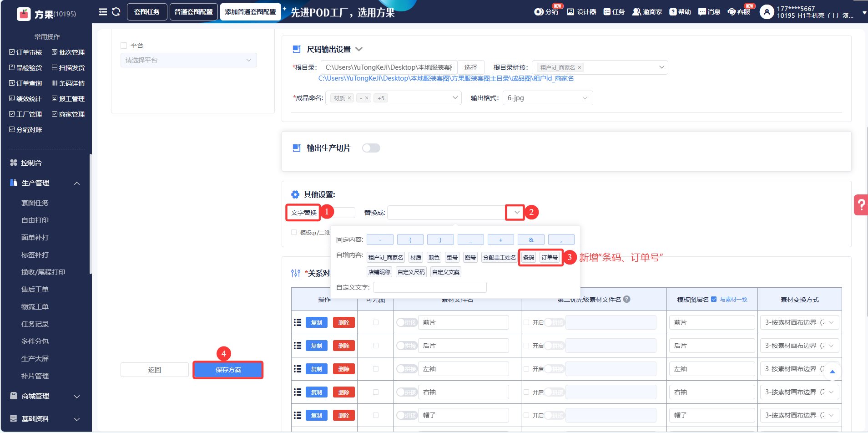Open the 素材变换方式 dropdown in the 前片 row
868x433 pixels.
[800, 322]
